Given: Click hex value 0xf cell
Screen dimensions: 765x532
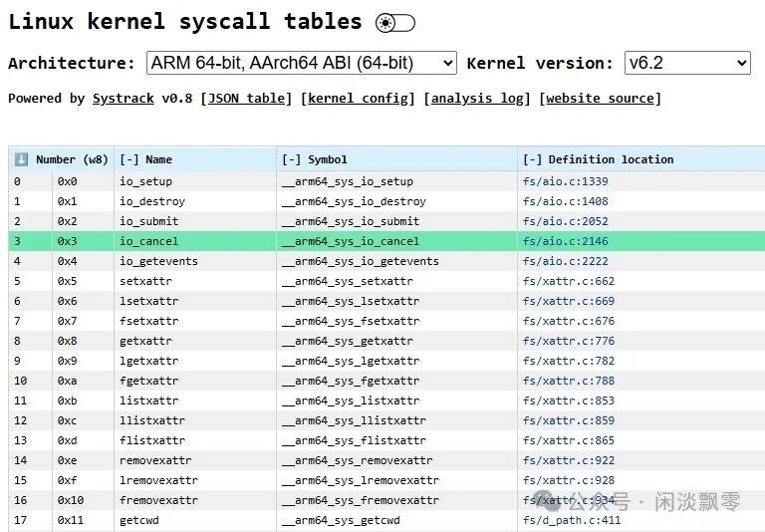Looking at the screenshot, I should pyautogui.click(x=83, y=480).
